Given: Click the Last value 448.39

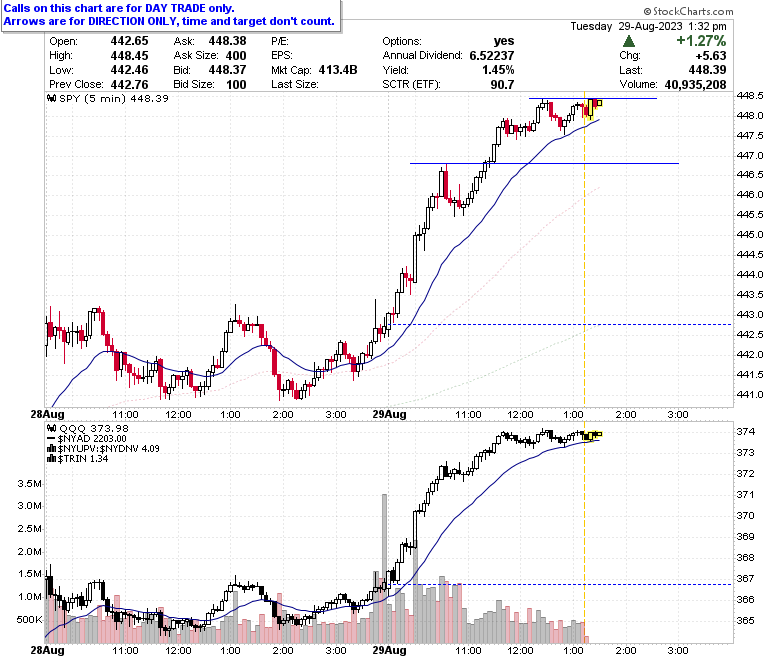Looking at the screenshot, I should pyautogui.click(x=707, y=70).
